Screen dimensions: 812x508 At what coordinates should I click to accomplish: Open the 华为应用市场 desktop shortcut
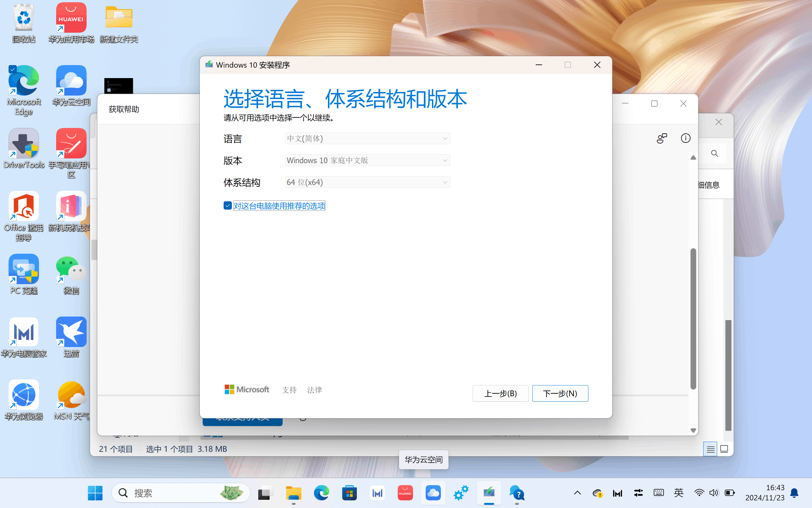click(71, 23)
